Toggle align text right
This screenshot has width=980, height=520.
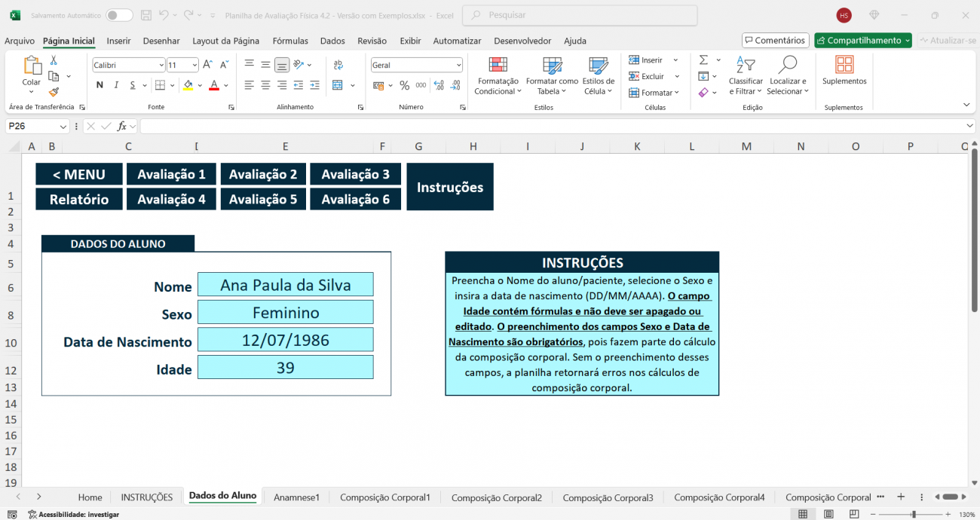click(282, 85)
